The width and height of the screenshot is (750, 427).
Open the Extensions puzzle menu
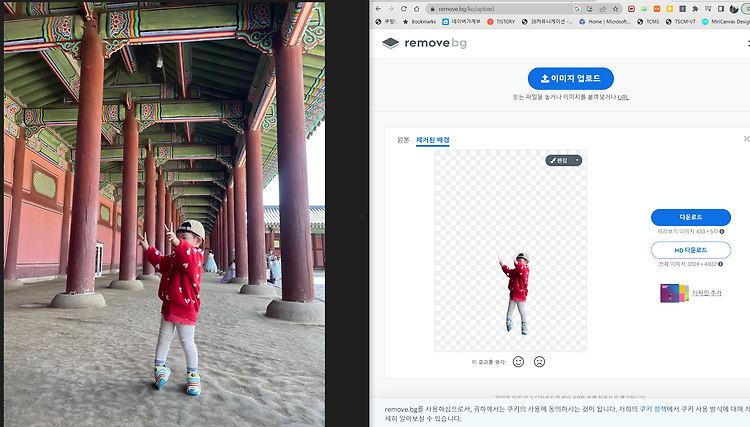tap(695, 9)
